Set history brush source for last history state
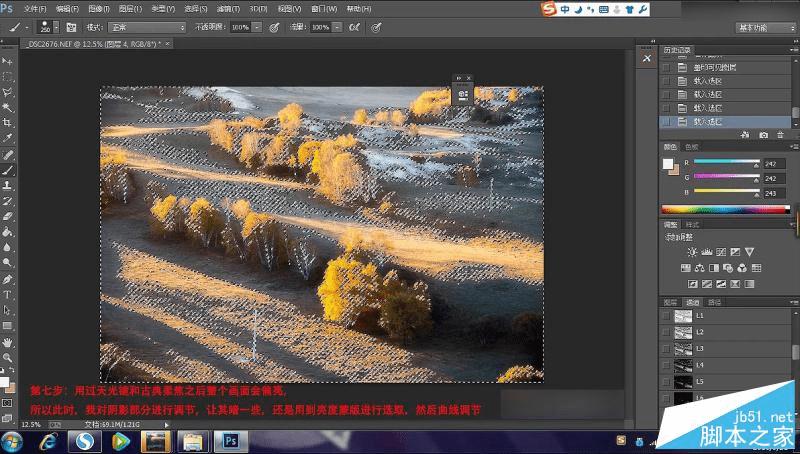Image resolution: width=800 pixels, height=454 pixels. coord(666,122)
